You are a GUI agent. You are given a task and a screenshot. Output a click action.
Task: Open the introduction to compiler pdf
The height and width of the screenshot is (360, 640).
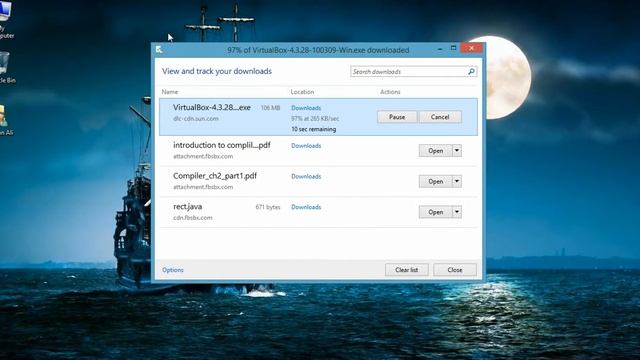click(435, 151)
